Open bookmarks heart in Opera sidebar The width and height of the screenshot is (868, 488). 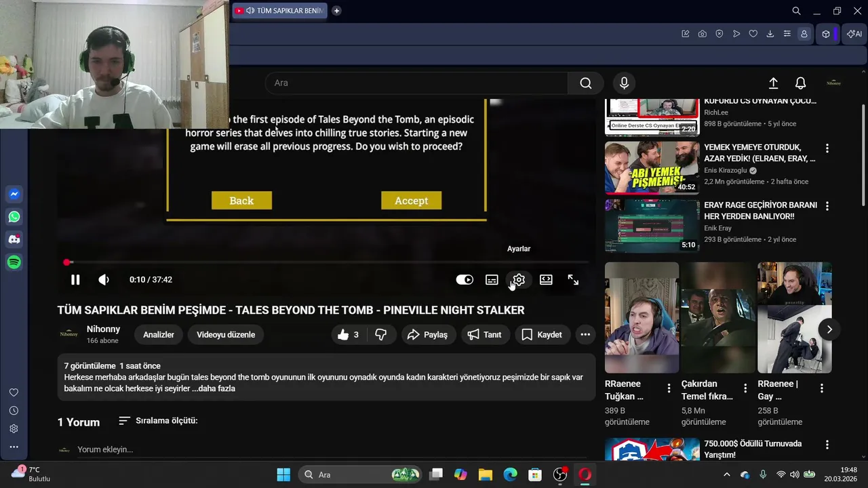click(x=14, y=392)
